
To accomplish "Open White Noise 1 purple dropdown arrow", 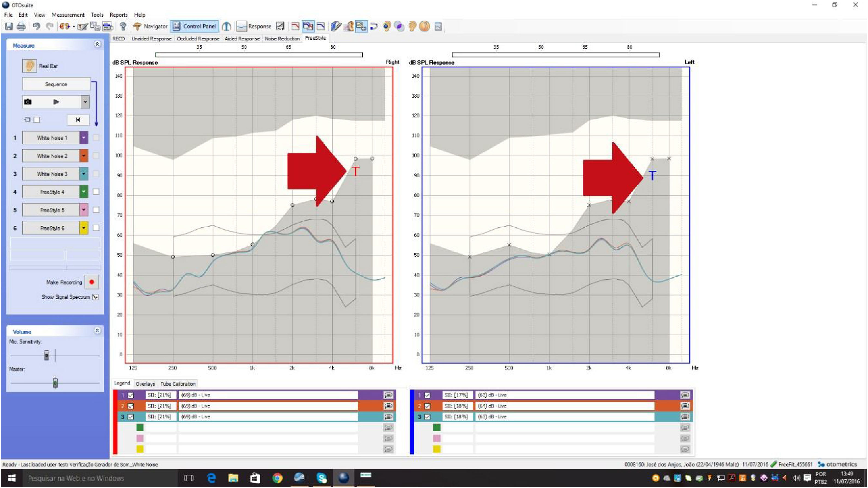I will 84,138.
